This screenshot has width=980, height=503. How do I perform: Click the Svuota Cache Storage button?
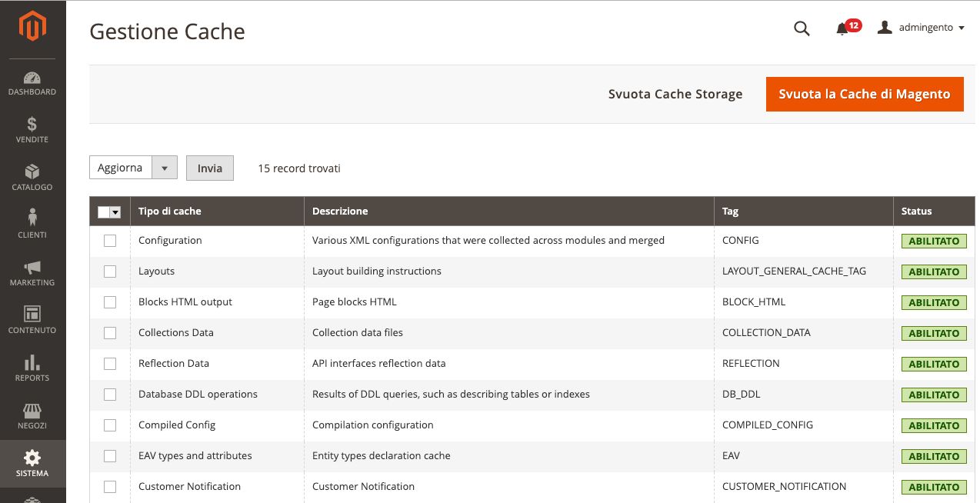675,94
